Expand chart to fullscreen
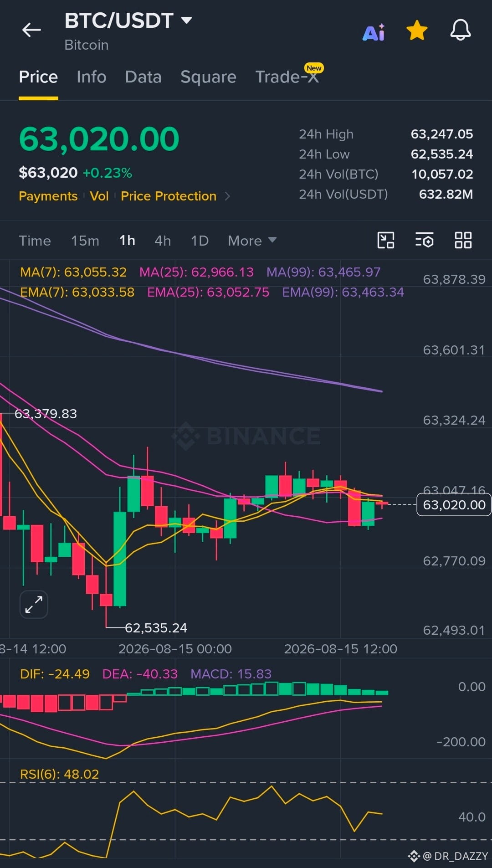 tap(34, 605)
